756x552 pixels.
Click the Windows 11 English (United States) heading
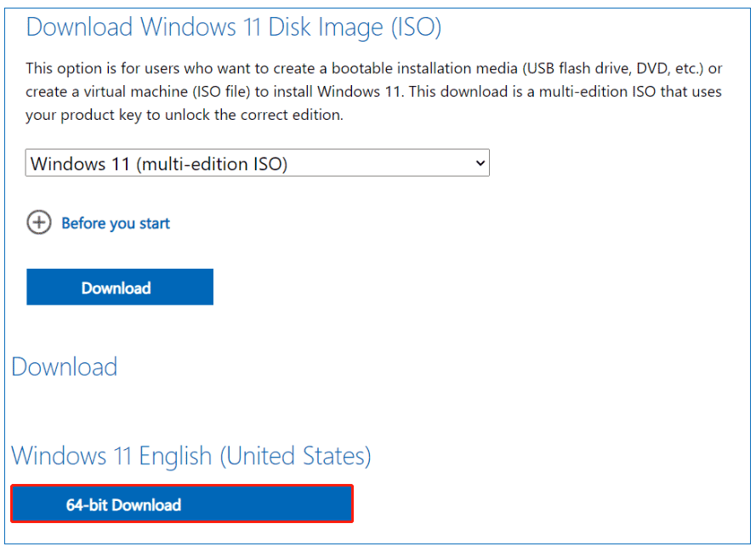[190, 455]
